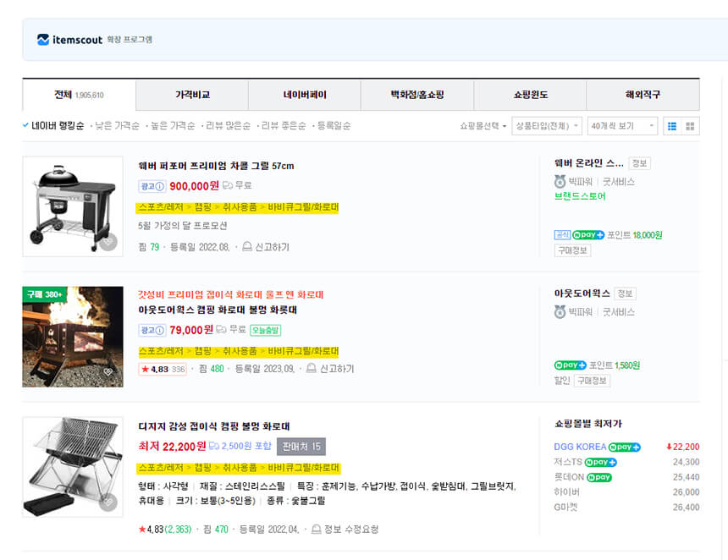Switch to list view icon
728x560 pixels.
coord(672,126)
